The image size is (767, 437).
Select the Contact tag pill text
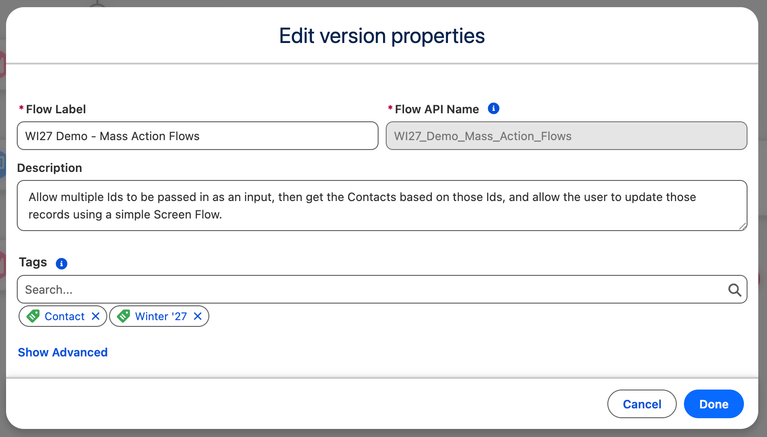[x=65, y=316]
